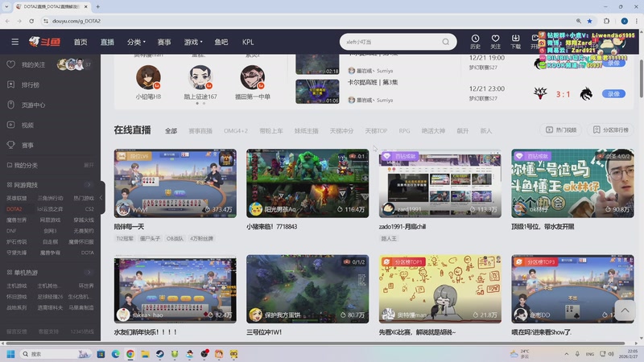
Task: Open Windows Start menu
Action: pos(11,354)
